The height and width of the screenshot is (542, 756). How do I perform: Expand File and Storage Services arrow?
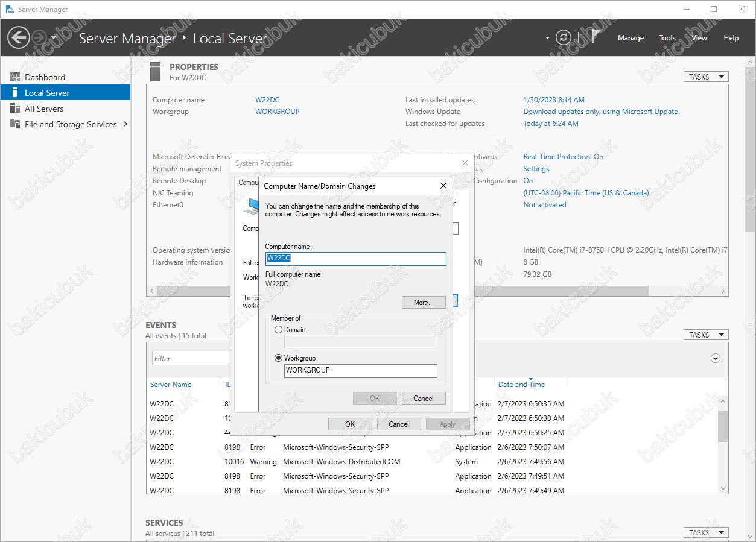pyautogui.click(x=125, y=124)
